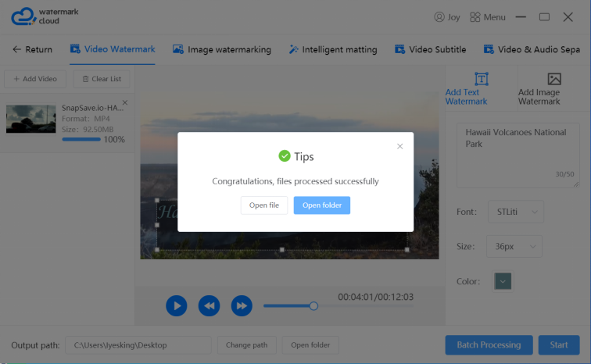
Task: Click the bottom-right handle of watermark box
Action: [x=407, y=250]
